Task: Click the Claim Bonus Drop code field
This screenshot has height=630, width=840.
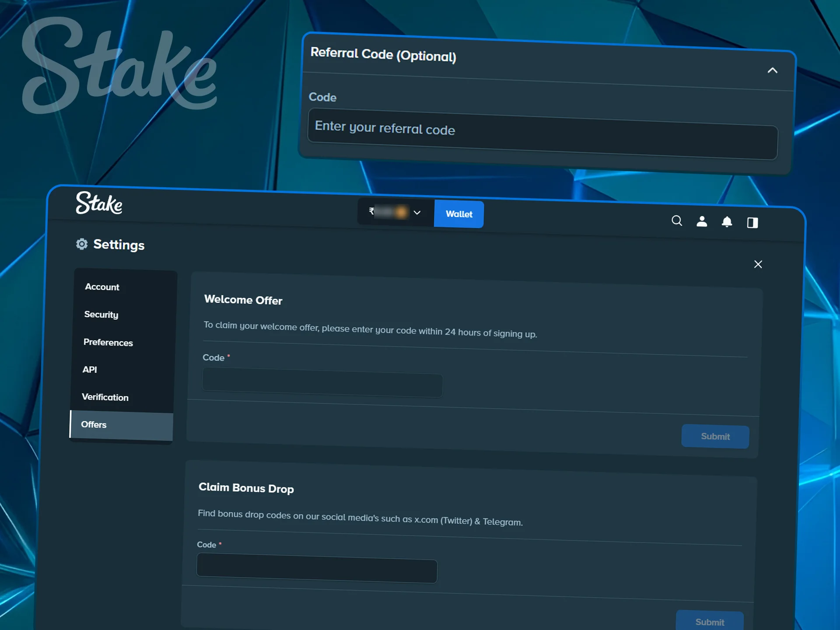Action: 317,568
